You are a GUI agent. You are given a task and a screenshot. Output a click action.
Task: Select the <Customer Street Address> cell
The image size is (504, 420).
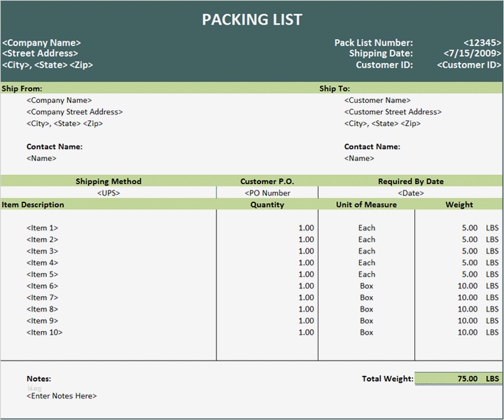click(x=393, y=112)
